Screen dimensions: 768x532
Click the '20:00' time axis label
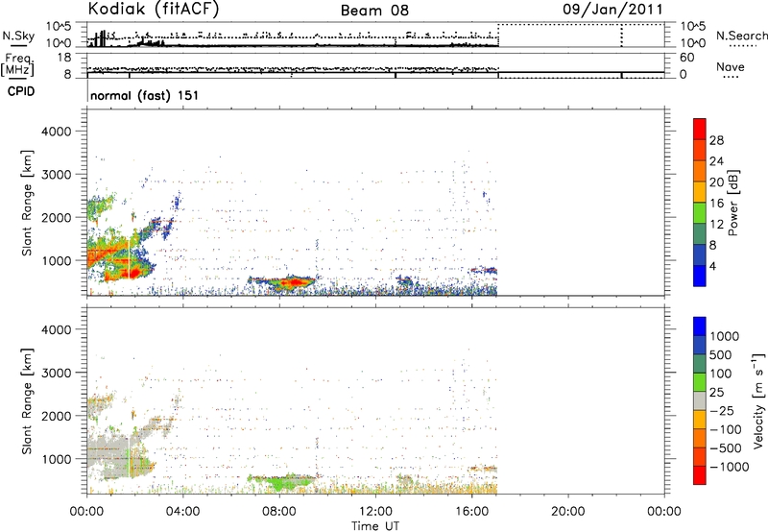pyautogui.click(x=567, y=512)
